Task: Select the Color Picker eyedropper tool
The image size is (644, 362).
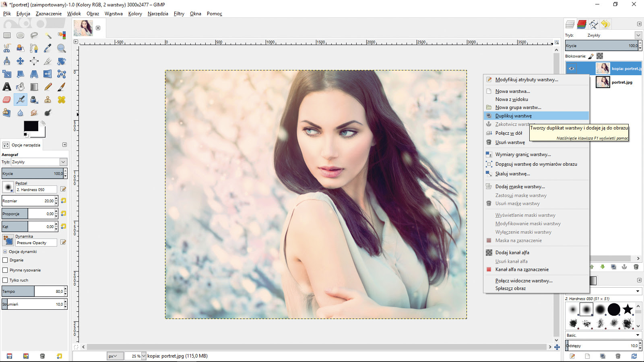Action: tap(48, 48)
